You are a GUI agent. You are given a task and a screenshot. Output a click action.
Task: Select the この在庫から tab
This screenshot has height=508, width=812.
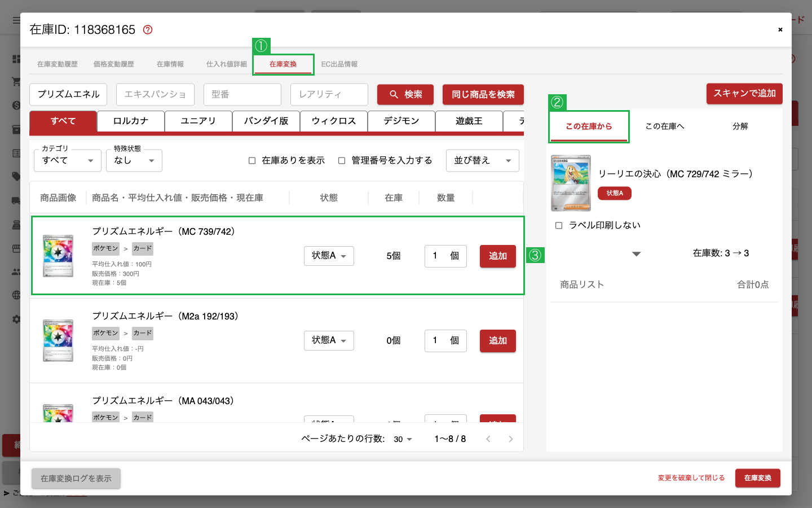(589, 126)
